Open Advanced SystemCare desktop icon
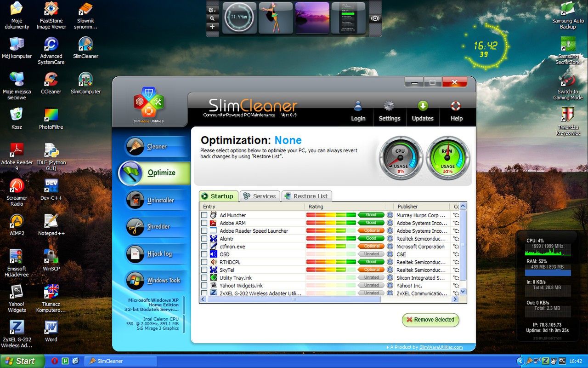The image size is (588, 368). (x=51, y=51)
